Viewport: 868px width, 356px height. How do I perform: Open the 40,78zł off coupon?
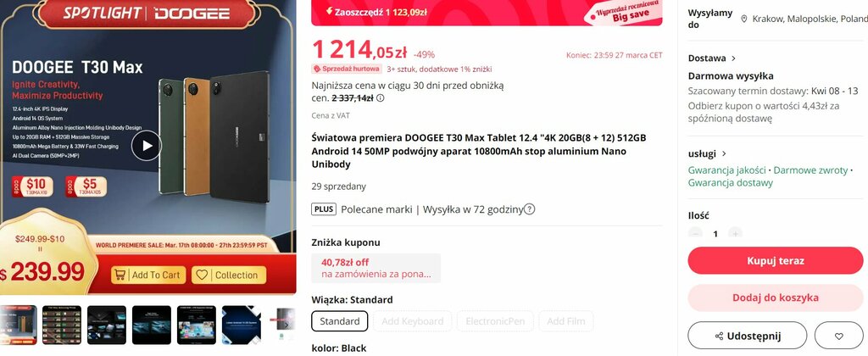click(376, 268)
